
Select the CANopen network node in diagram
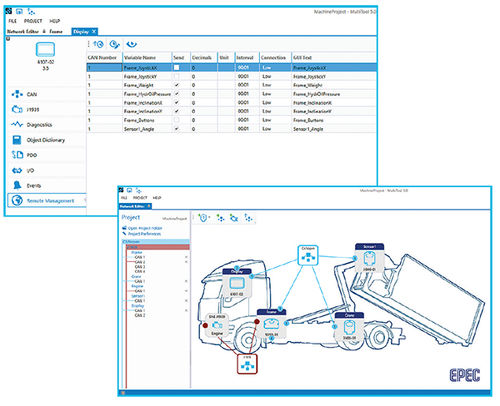pos(308,255)
